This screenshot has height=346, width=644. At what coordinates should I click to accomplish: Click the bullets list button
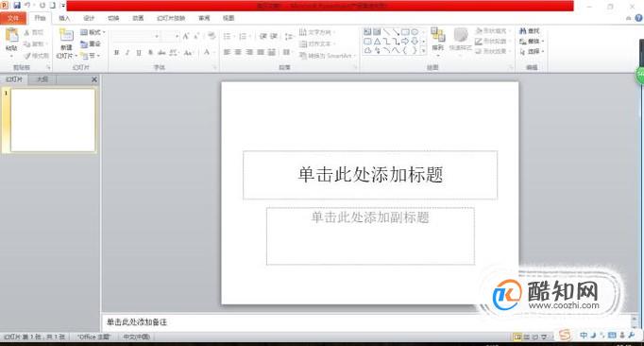(x=229, y=36)
